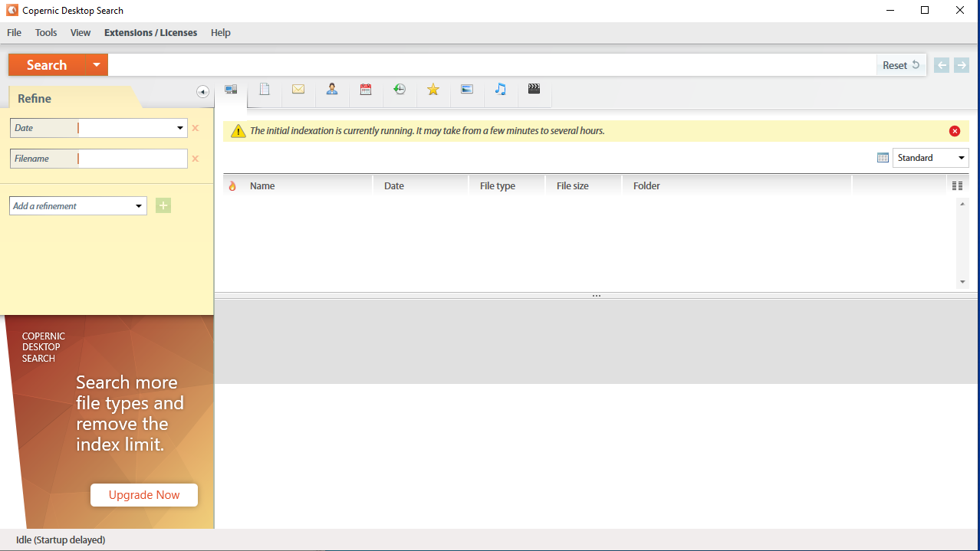Dismiss the indexation warning message
The height and width of the screenshot is (551, 980).
pos(955,131)
